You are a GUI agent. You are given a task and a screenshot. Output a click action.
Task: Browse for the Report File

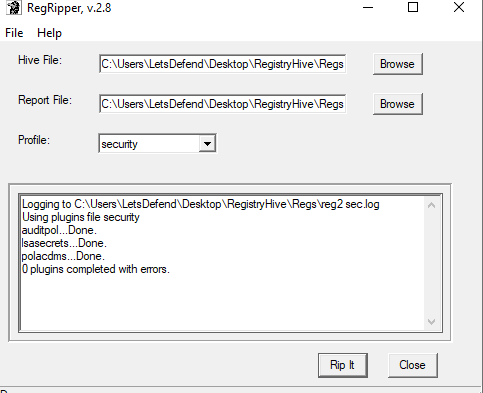398,104
